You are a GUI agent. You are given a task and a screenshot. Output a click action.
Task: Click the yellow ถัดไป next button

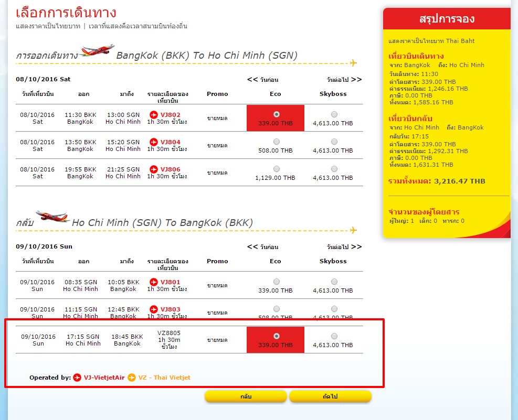click(330, 396)
